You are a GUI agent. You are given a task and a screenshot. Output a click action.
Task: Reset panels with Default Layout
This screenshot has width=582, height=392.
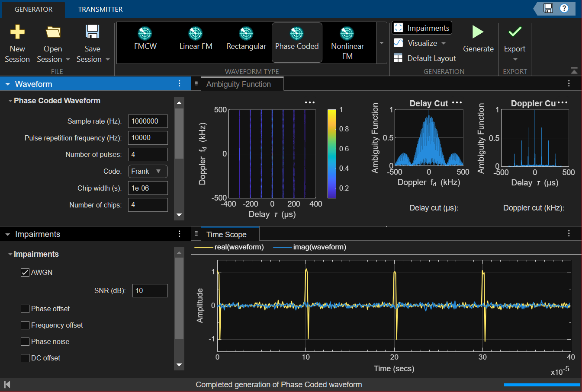tap(425, 58)
